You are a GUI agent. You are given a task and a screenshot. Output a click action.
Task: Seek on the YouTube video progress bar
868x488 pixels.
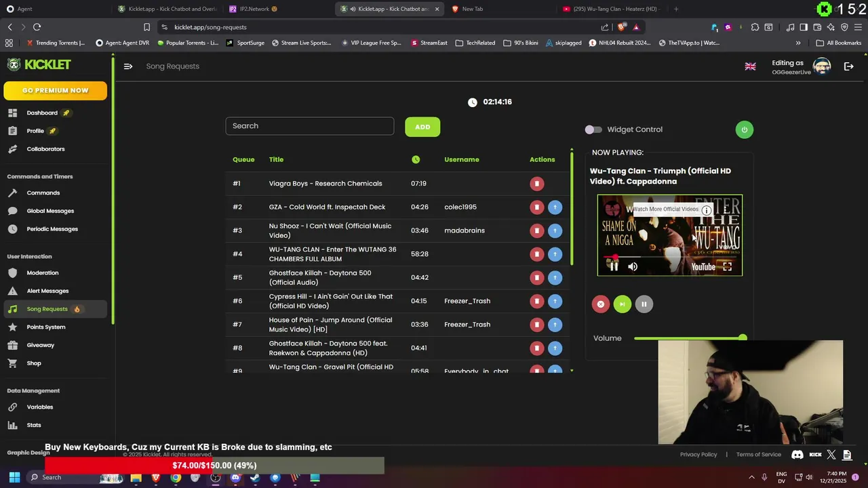669,257
